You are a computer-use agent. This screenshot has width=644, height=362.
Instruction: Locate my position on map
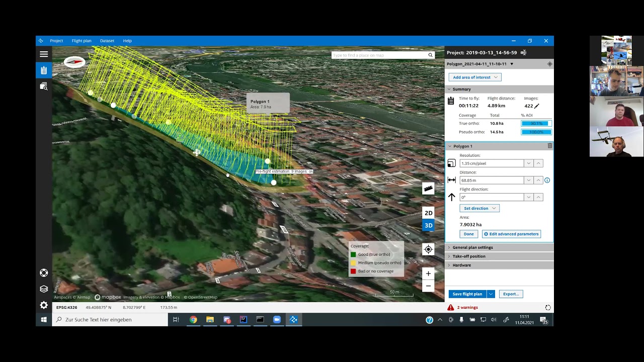[x=428, y=249]
